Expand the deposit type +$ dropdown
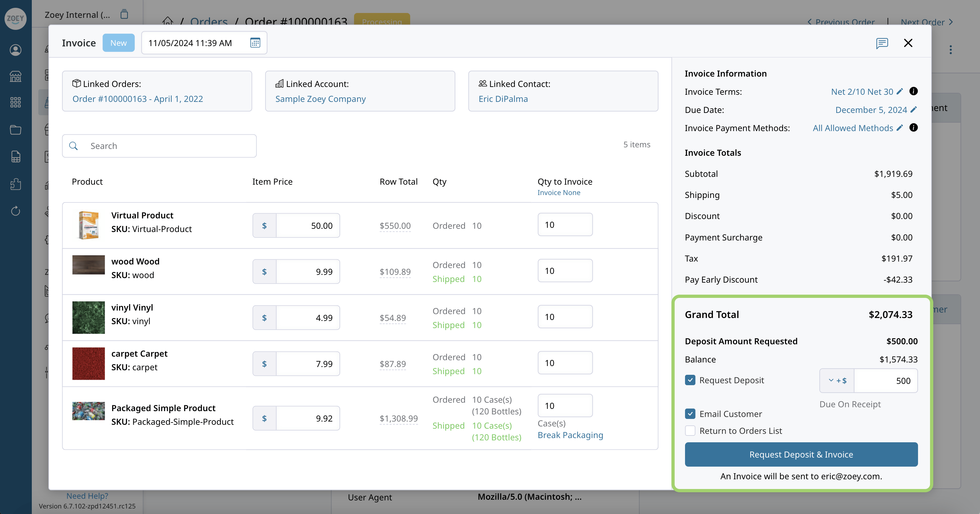Screen dimensions: 980x514 (837, 380)
